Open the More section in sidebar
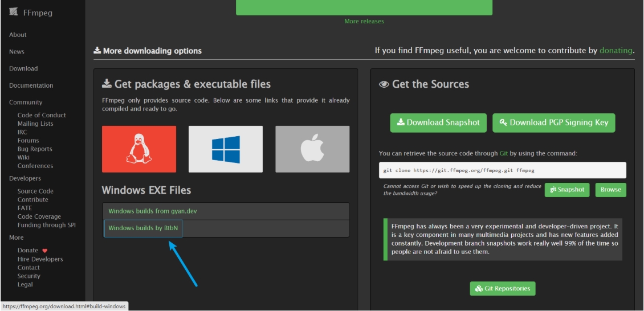 (17, 238)
